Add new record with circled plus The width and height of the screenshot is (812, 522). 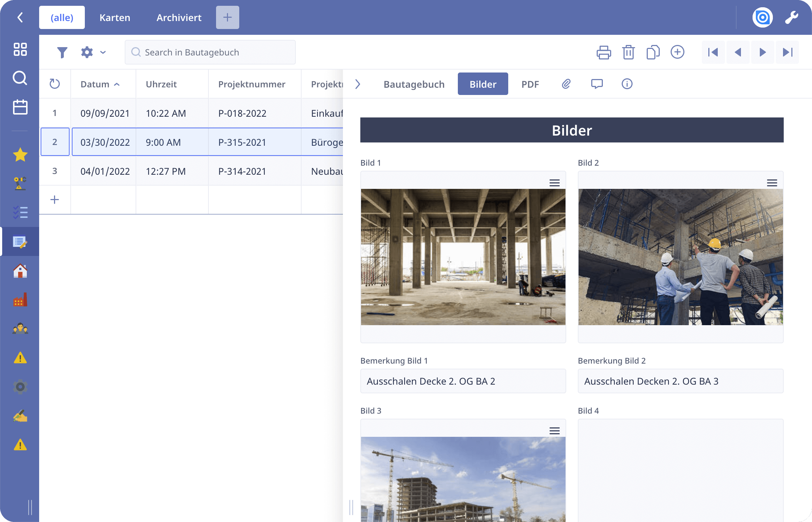coord(678,52)
